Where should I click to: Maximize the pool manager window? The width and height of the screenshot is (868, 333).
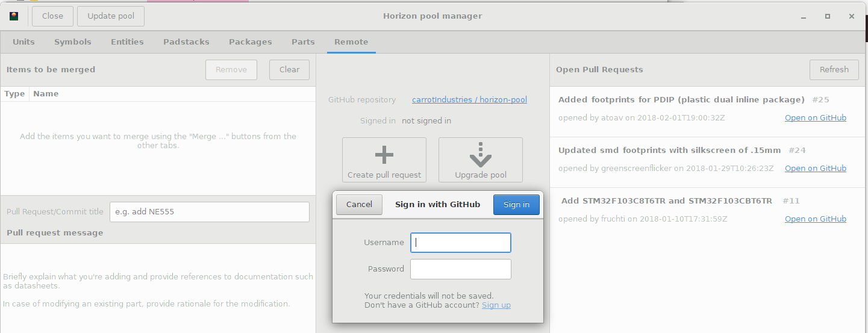[x=828, y=16]
